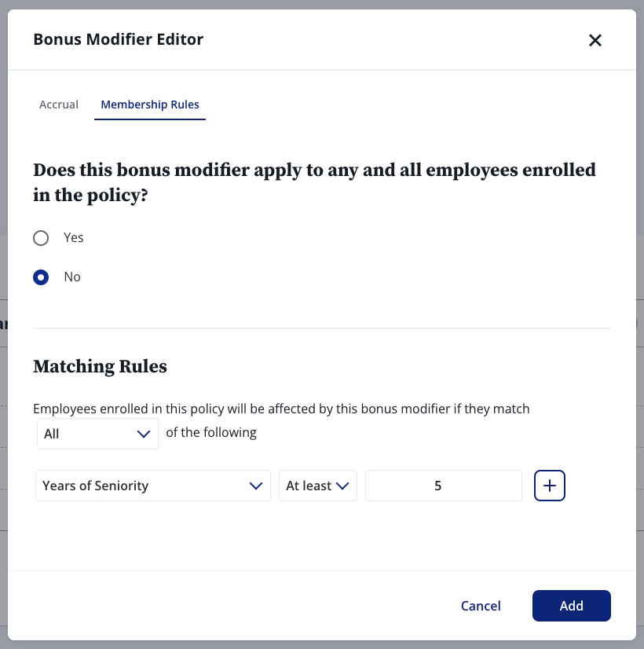Confirm with the Add button
The height and width of the screenshot is (649, 644).
[x=571, y=606]
